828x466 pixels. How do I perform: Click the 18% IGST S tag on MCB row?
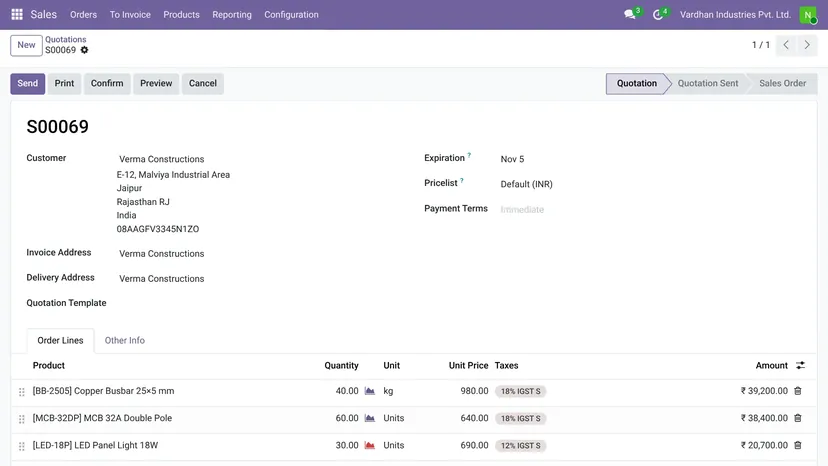(x=521, y=418)
